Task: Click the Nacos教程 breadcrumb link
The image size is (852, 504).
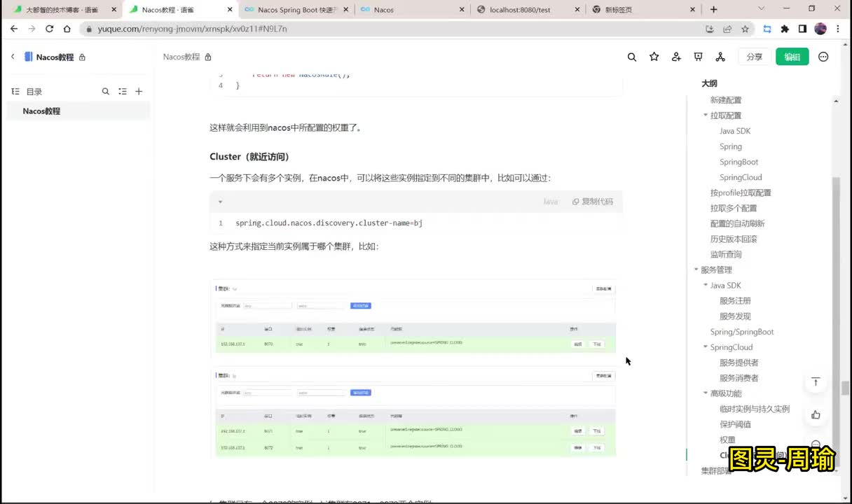Action: click(x=181, y=57)
